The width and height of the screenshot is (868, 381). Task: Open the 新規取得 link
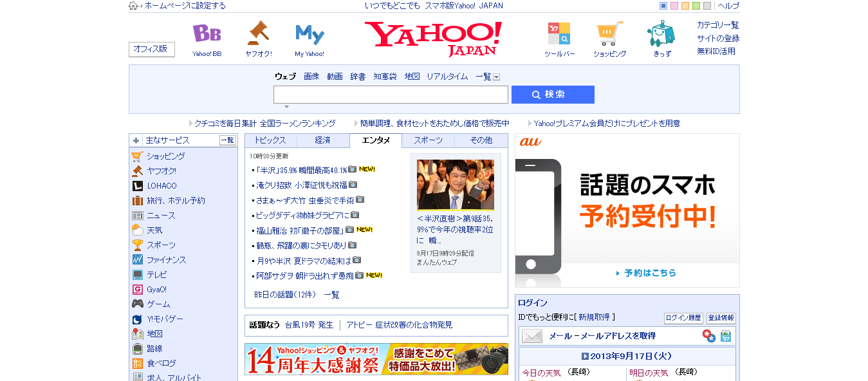pos(594,317)
